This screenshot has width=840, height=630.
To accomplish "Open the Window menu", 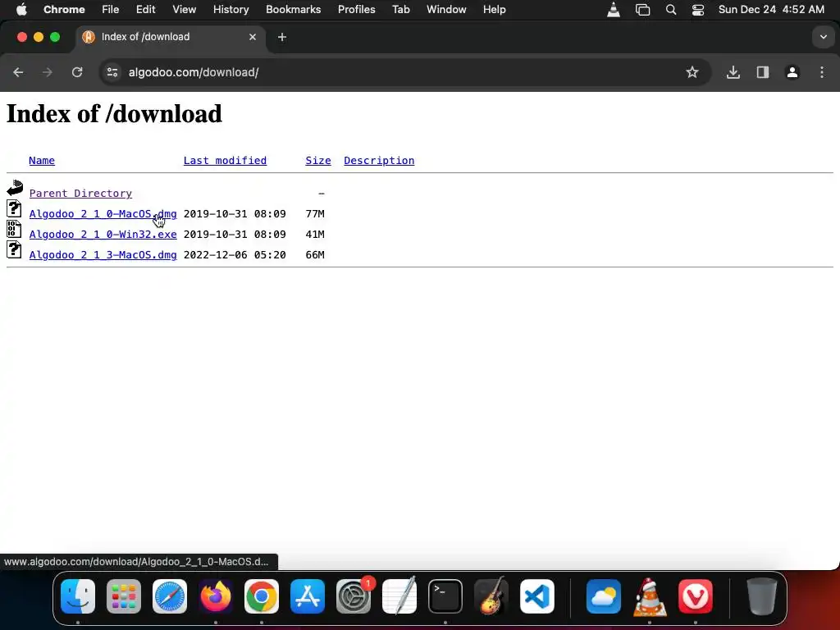I will [x=446, y=10].
